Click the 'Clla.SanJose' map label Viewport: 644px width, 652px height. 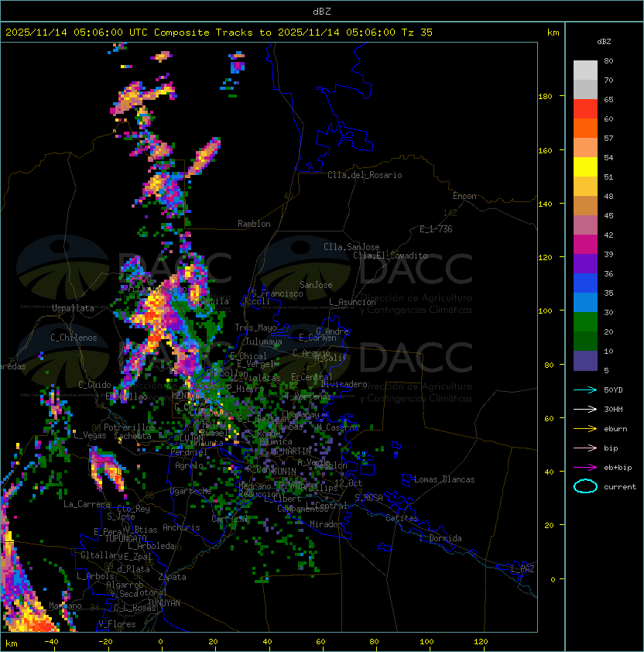pos(351,247)
